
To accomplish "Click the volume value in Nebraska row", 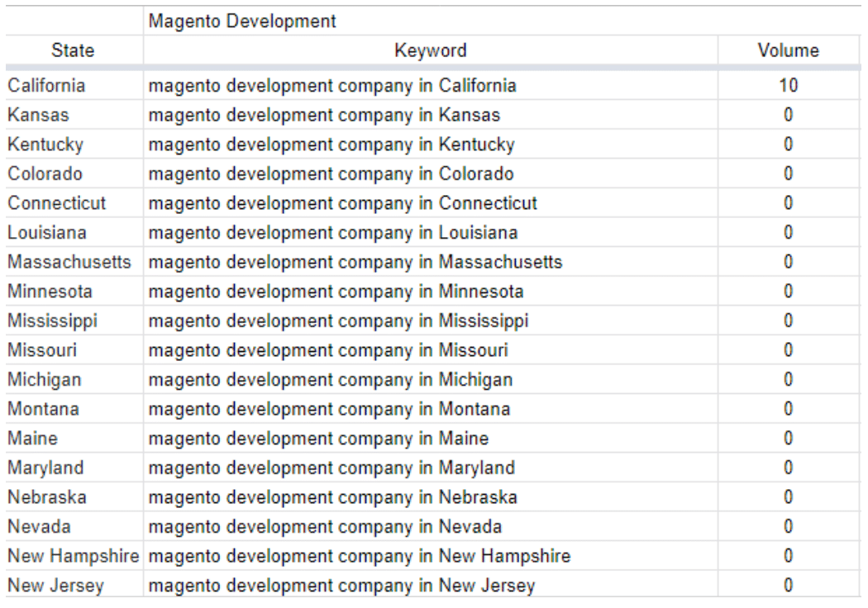I will tap(789, 496).
